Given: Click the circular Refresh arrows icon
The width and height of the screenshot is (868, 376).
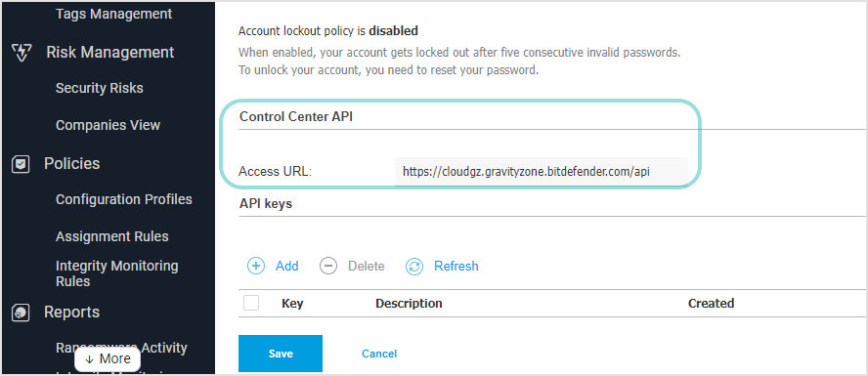Looking at the screenshot, I should point(414,266).
